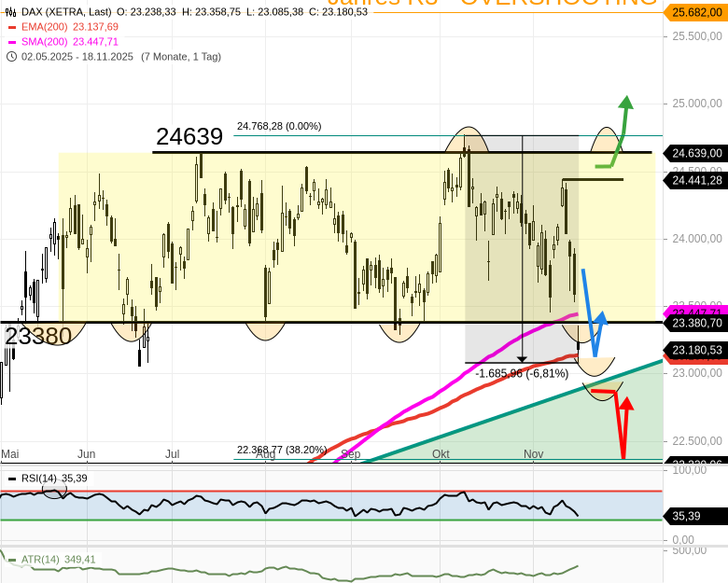Select the 24.639,00 price axis label
The width and height of the screenshot is (728, 583).
click(696, 153)
